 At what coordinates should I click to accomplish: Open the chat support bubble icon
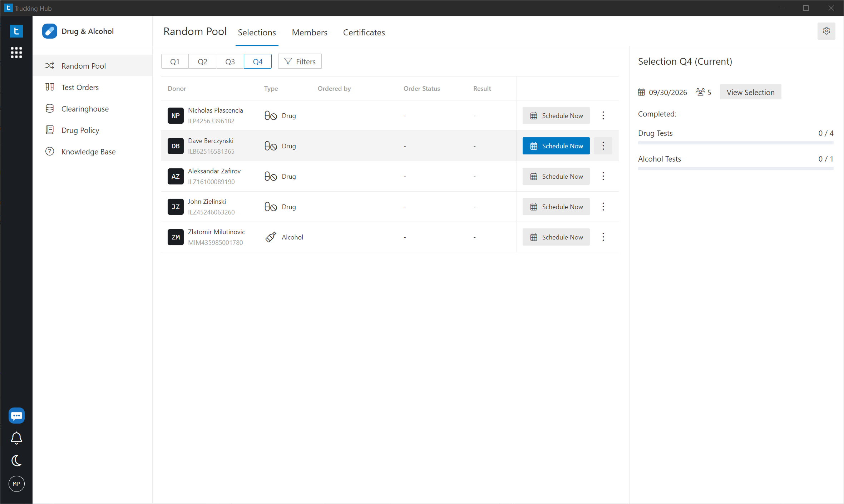16,416
